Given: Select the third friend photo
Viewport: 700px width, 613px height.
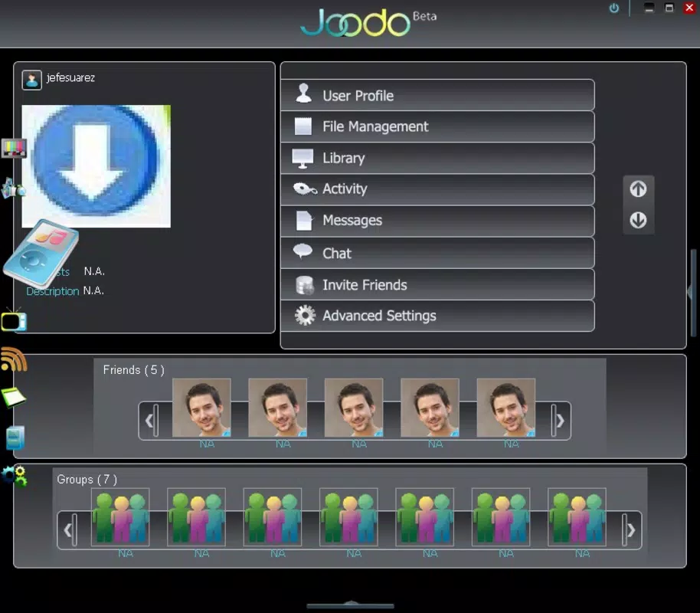Looking at the screenshot, I should click(354, 408).
